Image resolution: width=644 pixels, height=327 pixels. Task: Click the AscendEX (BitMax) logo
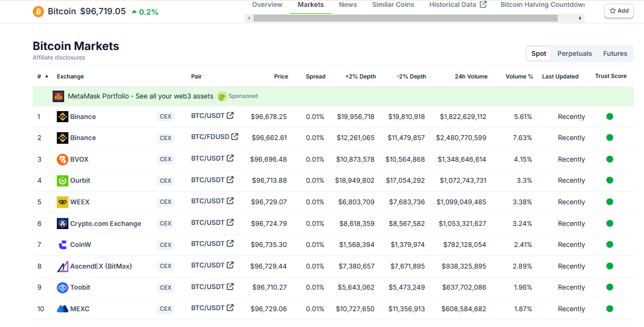pyautogui.click(x=63, y=266)
